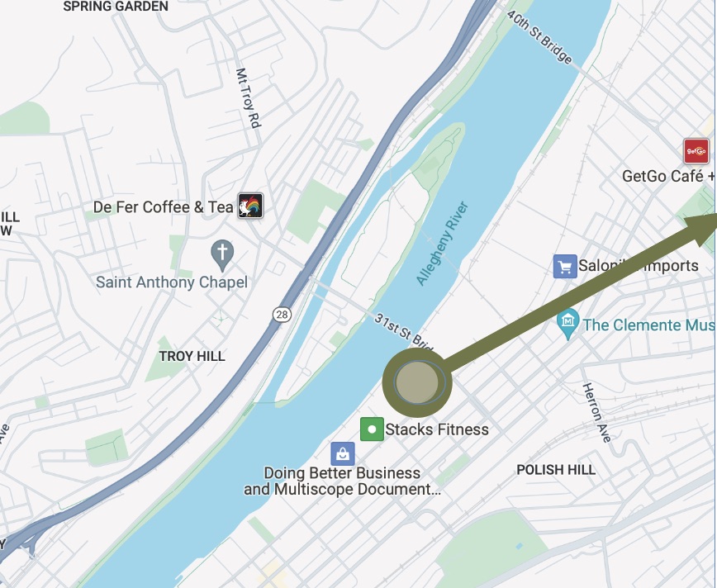Click the 40th St Bridge label
717x588 pixels.
pyautogui.click(x=539, y=37)
